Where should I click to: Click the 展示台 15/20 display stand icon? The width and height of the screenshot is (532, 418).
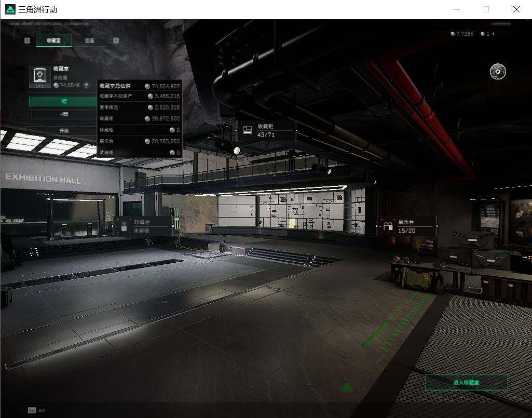click(388, 226)
